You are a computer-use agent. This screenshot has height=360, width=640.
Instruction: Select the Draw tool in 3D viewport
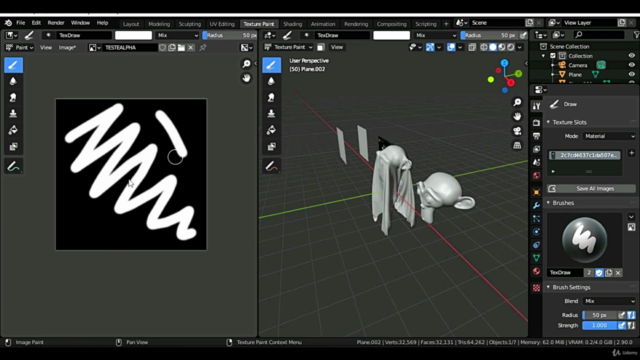click(x=271, y=65)
